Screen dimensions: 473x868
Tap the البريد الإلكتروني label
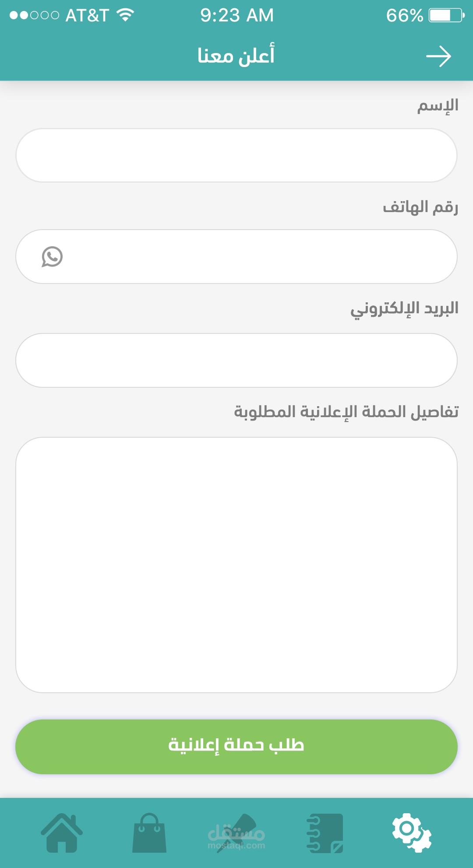[404, 308]
